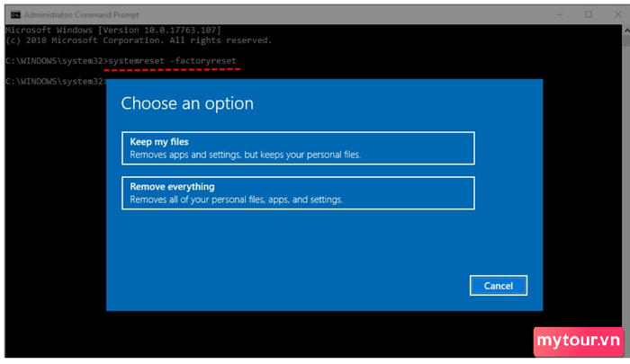
Task: Cancel the reset dialog
Action: click(499, 285)
